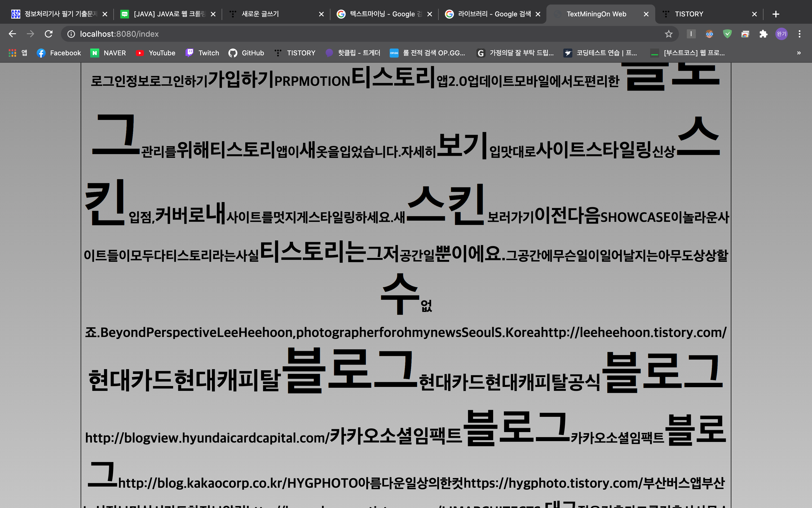Open the 롤 전적 검색 OP.GG bookmark
Viewport: 812px width, 508px height.
427,53
